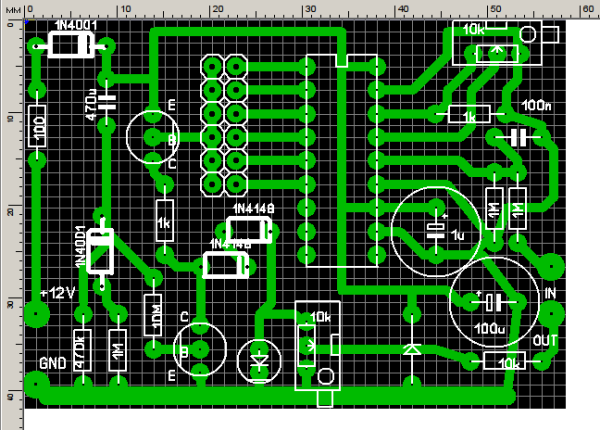This screenshot has width=600, height=430.
Task: Click the LED diode symbol in circle
Action: pos(261,357)
